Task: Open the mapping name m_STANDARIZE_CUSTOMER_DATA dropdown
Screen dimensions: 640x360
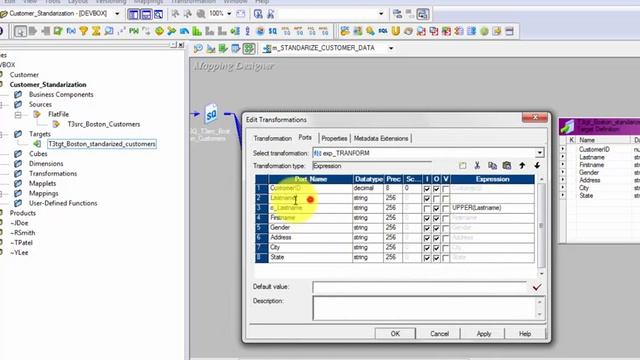Action: [391, 48]
